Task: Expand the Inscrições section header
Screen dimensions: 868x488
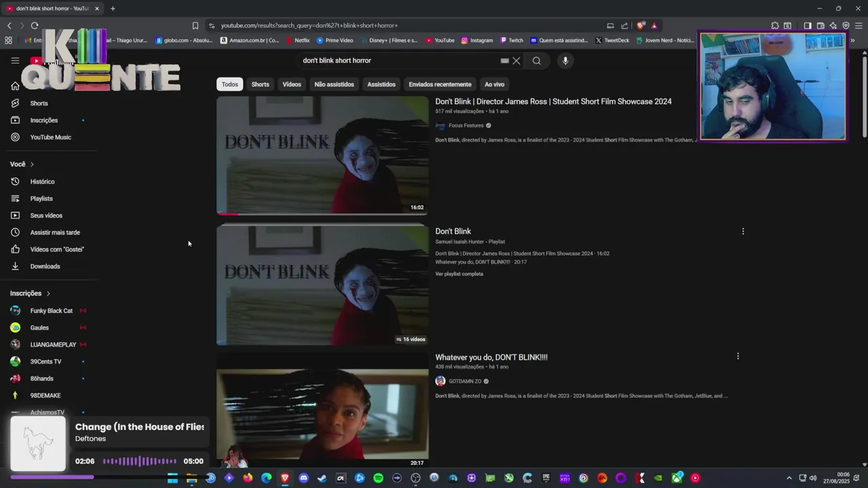Action: point(30,293)
